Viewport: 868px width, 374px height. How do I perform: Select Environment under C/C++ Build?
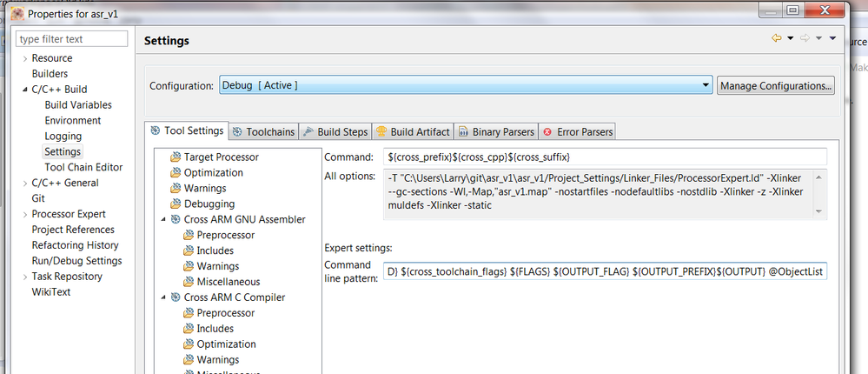tap(73, 120)
